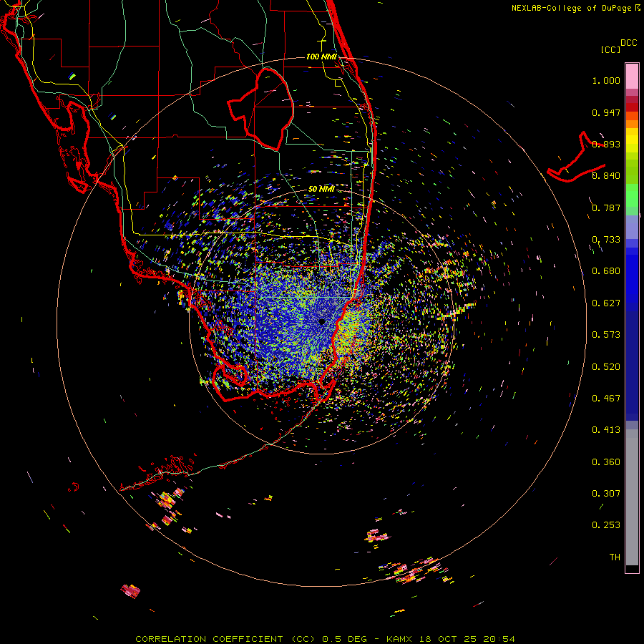Click the 0.680 legend value
The image size is (644, 644).
pyautogui.click(x=606, y=271)
